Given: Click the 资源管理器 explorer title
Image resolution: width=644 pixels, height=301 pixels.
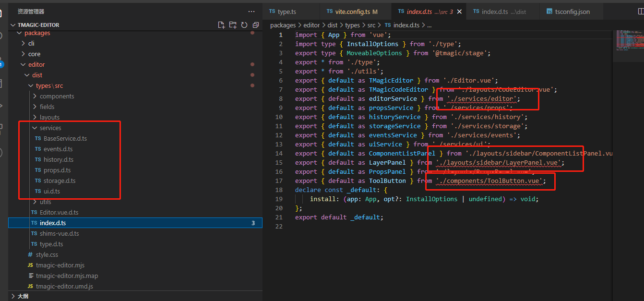Looking at the screenshot, I should pyautogui.click(x=31, y=11).
